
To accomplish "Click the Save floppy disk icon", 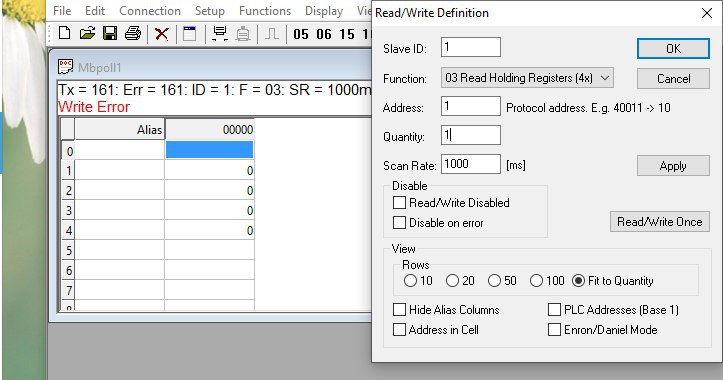I will tap(110, 34).
